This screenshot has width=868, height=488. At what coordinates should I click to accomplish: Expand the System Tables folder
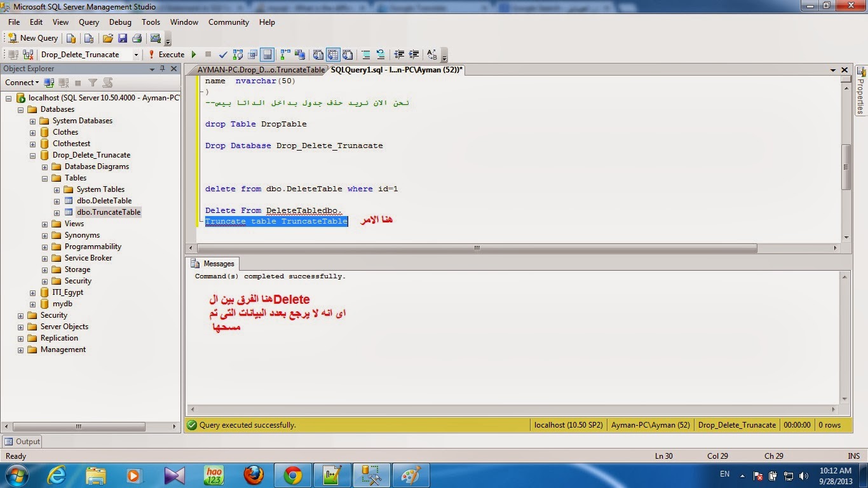click(x=57, y=189)
